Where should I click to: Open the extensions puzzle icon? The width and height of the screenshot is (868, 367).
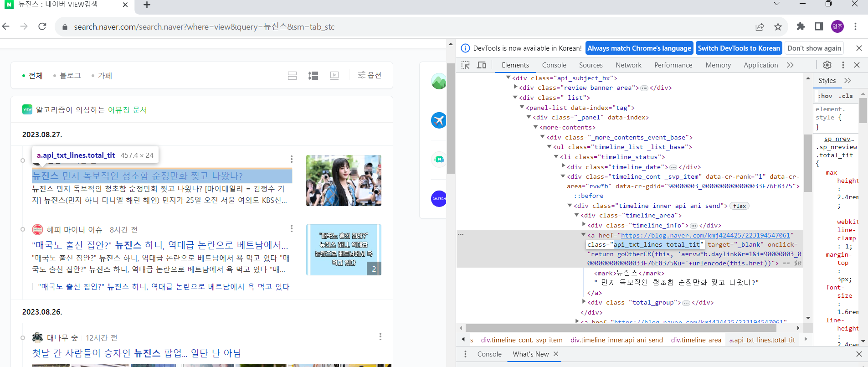801,26
